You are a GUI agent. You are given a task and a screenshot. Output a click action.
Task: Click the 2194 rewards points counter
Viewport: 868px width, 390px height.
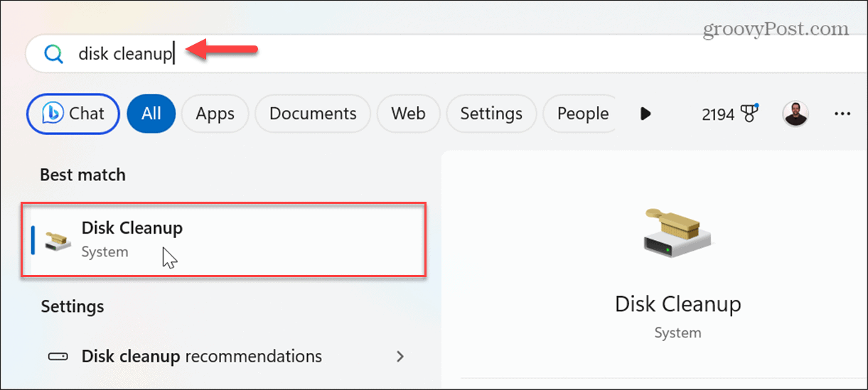point(718,114)
